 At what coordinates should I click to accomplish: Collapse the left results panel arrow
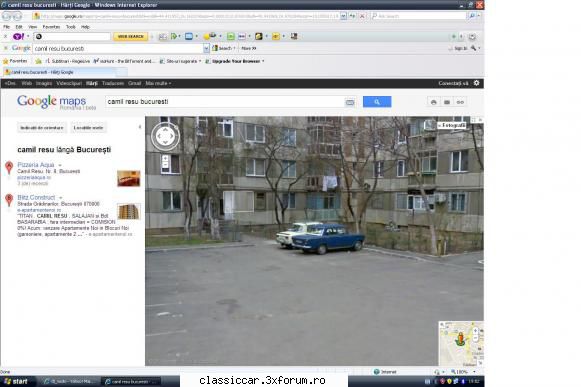140,127
